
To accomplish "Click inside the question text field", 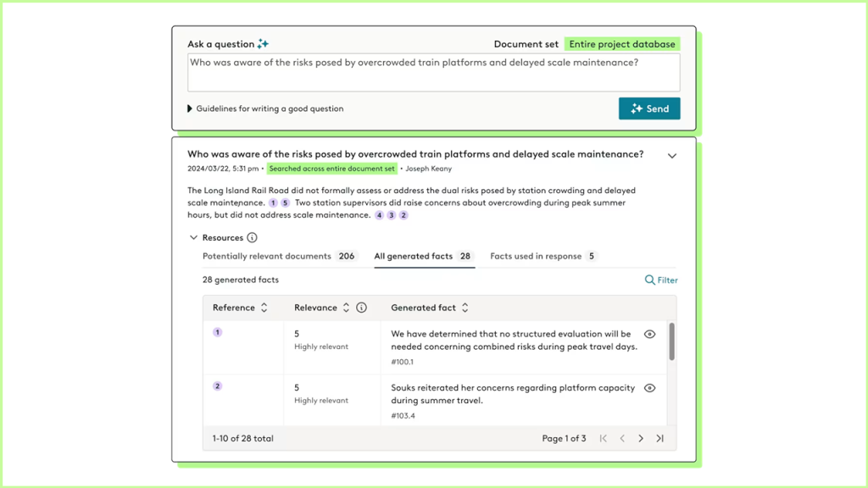I will [x=433, y=73].
